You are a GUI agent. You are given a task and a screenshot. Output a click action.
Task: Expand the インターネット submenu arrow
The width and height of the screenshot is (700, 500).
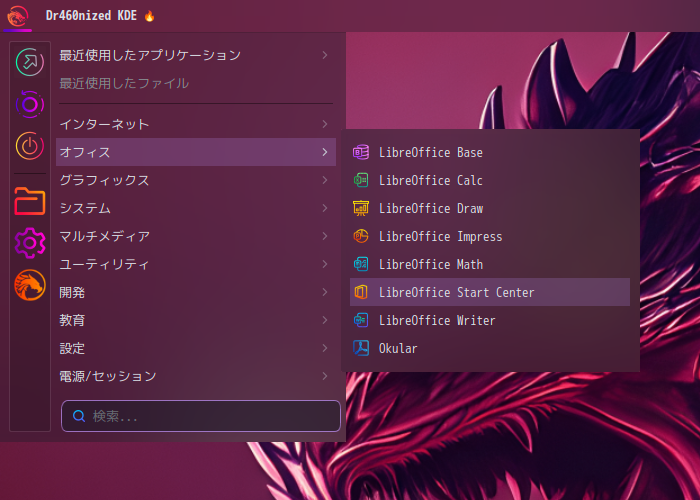click(x=325, y=124)
